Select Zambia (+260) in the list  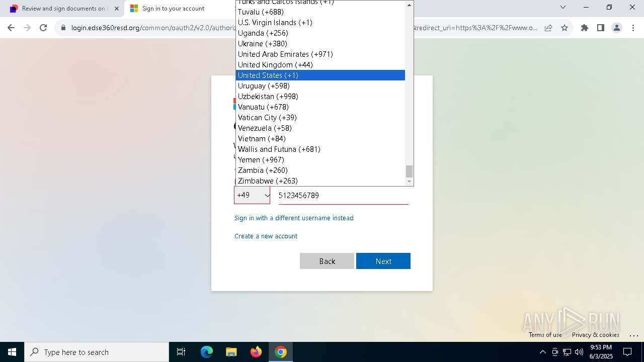coord(320,170)
